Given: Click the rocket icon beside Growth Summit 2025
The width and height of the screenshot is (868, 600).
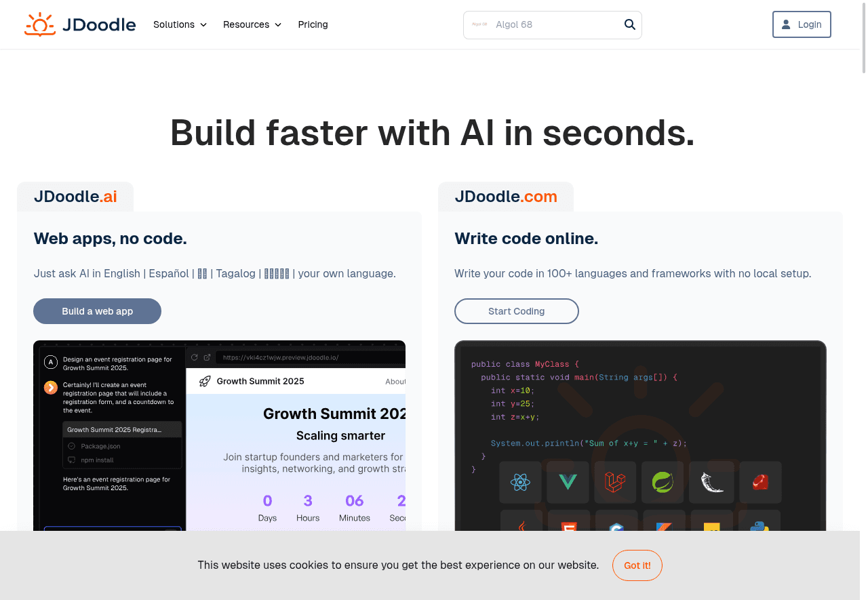Looking at the screenshot, I should (204, 381).
